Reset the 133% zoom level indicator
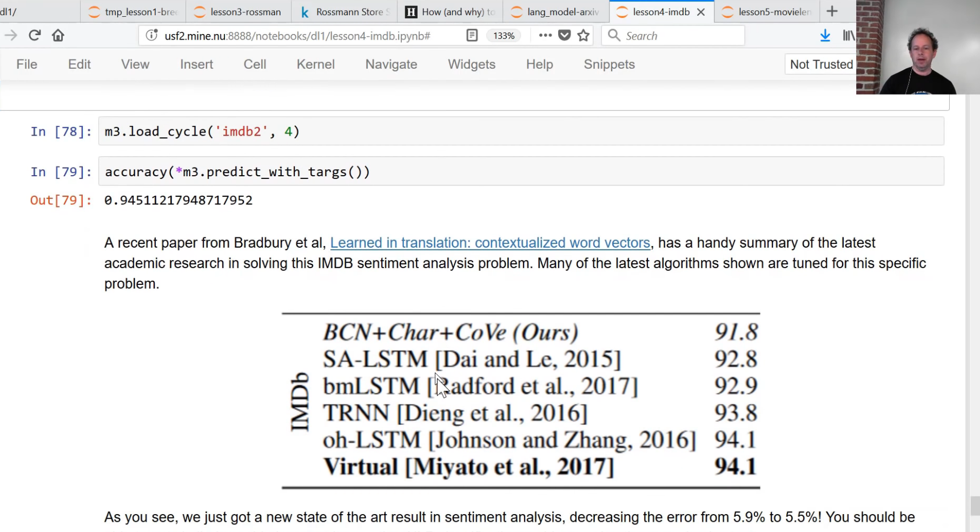Image resolution: width=980 pixels, height=532 pixels. [504, 36]
